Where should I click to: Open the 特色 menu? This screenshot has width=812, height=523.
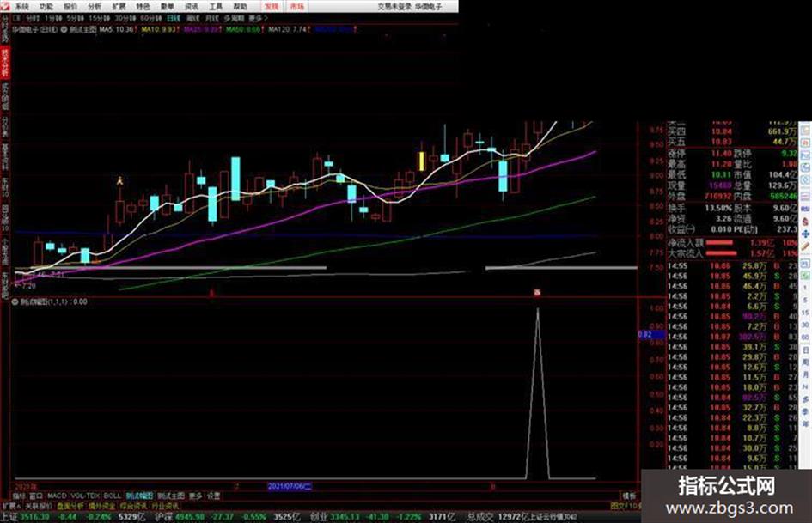(143, 7)
